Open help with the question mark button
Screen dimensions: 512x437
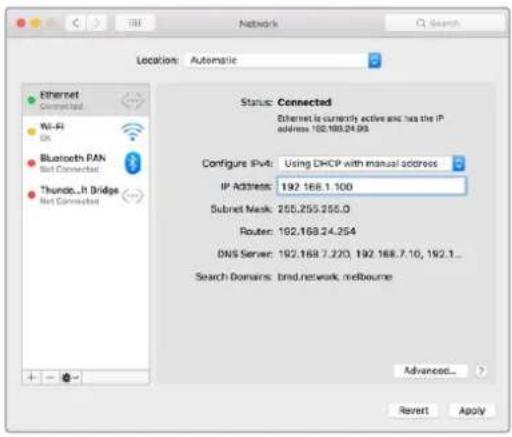(x=481, y=370)
